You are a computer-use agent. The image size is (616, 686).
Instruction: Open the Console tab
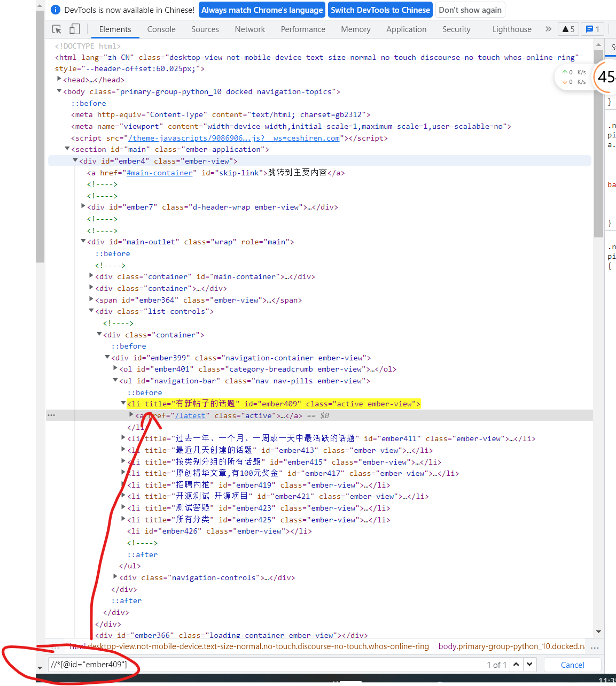click(x=161, y=29)
